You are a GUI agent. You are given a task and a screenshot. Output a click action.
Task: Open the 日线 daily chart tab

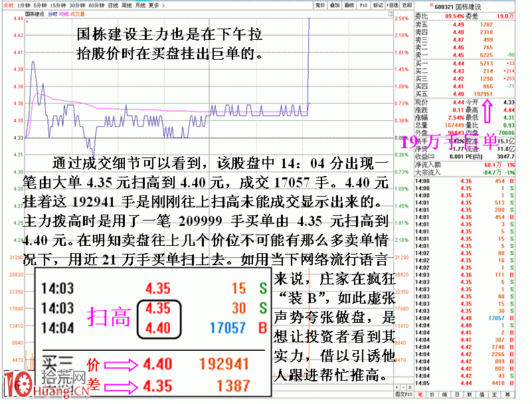coord(113,5)
